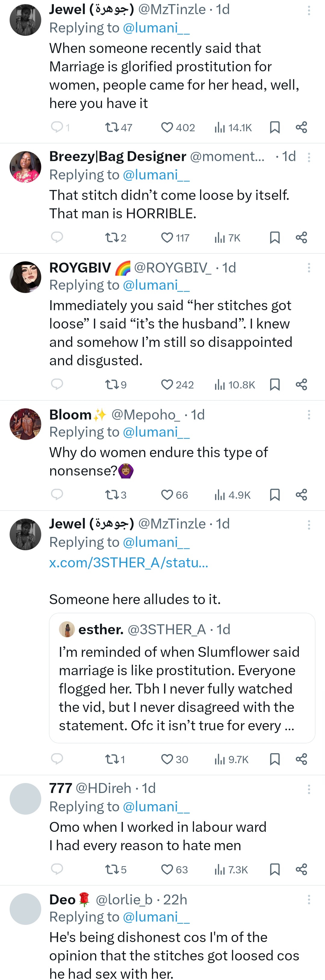The width and height of the screenshot is (325, 980).
Task: Open @lumani__ mention in ROYGBIV's reply
Action: tap(156, 285)
